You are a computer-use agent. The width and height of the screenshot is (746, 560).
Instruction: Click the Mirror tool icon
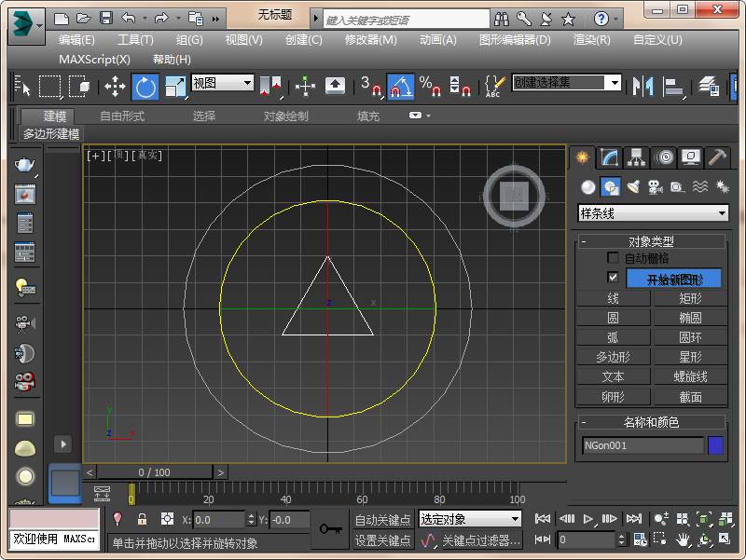coord(642,87)
